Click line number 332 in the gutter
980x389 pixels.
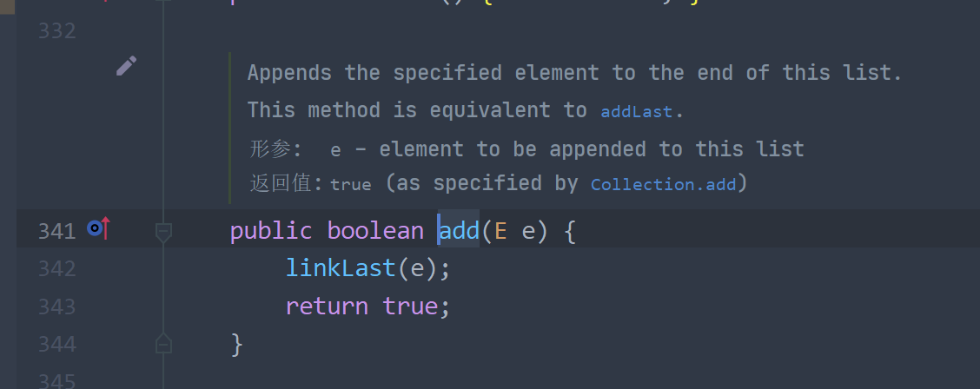point(56,31)
